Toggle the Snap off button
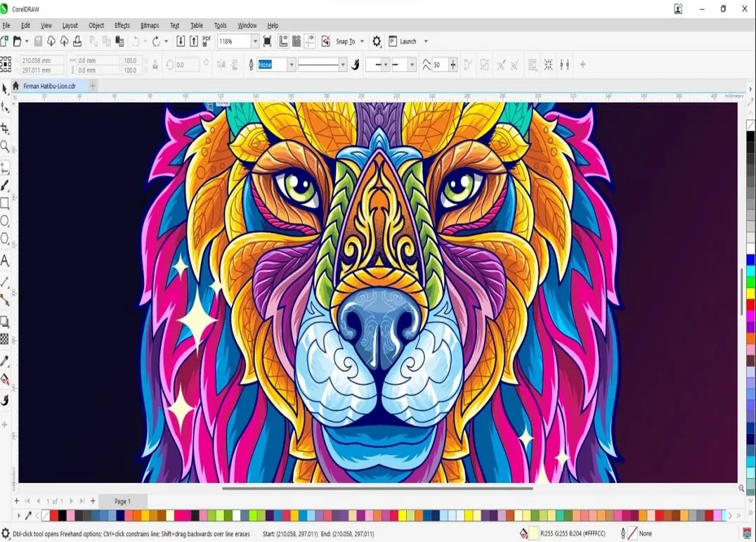 pos(326,41)
